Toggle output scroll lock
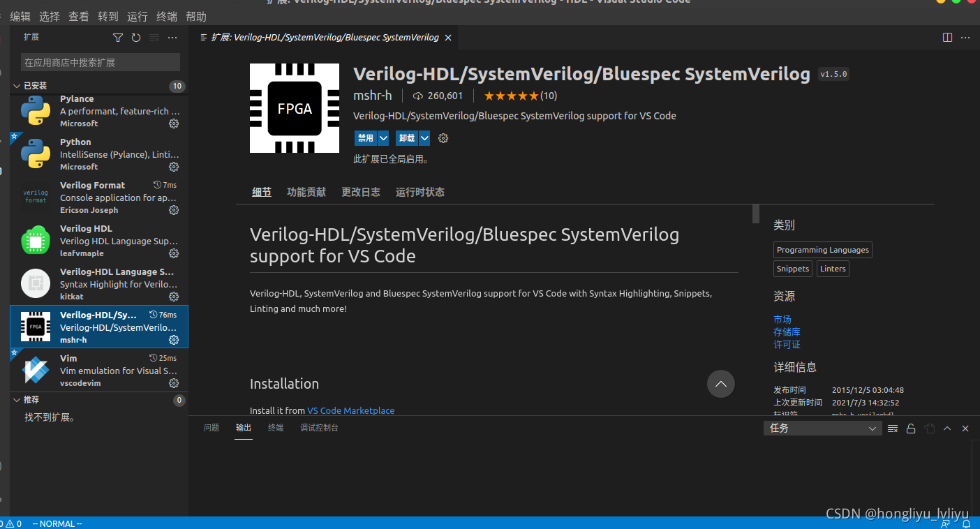The width and height of the screenshot is (980, 529). tap(911, 429)
